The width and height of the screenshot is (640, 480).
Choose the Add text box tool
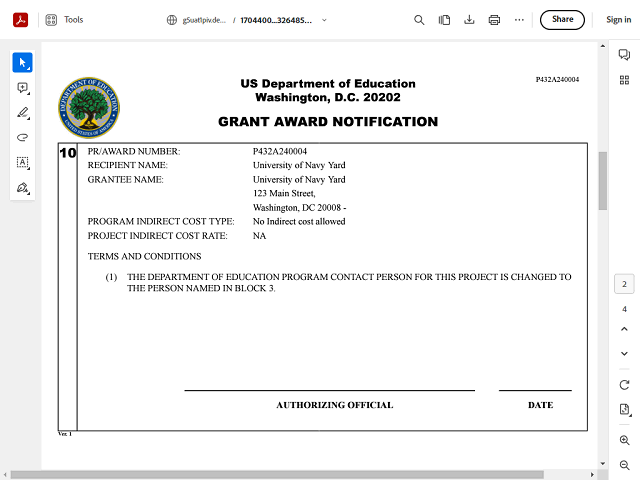(x=22, y=162)
